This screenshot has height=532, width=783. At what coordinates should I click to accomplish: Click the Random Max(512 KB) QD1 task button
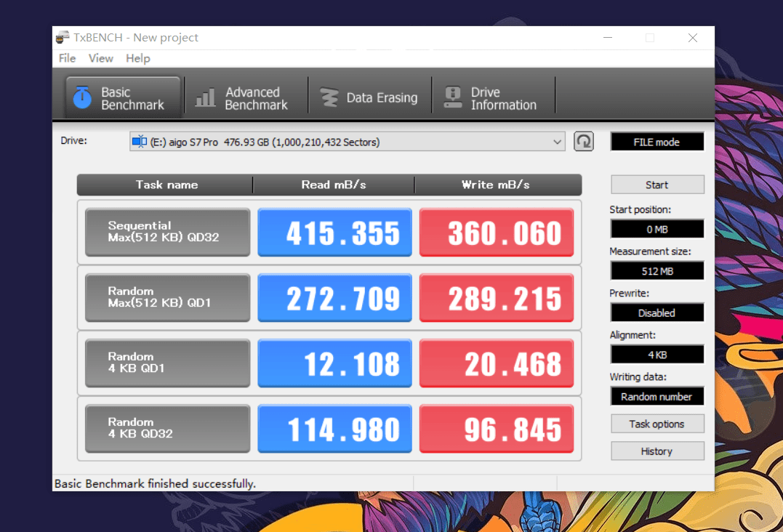point(167,297)
